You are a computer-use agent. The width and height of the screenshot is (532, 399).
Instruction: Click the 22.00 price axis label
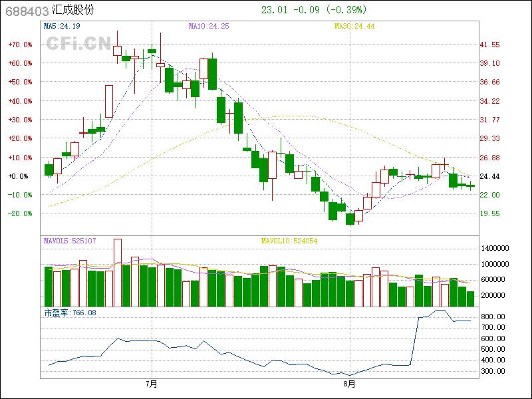click(489, 195)
